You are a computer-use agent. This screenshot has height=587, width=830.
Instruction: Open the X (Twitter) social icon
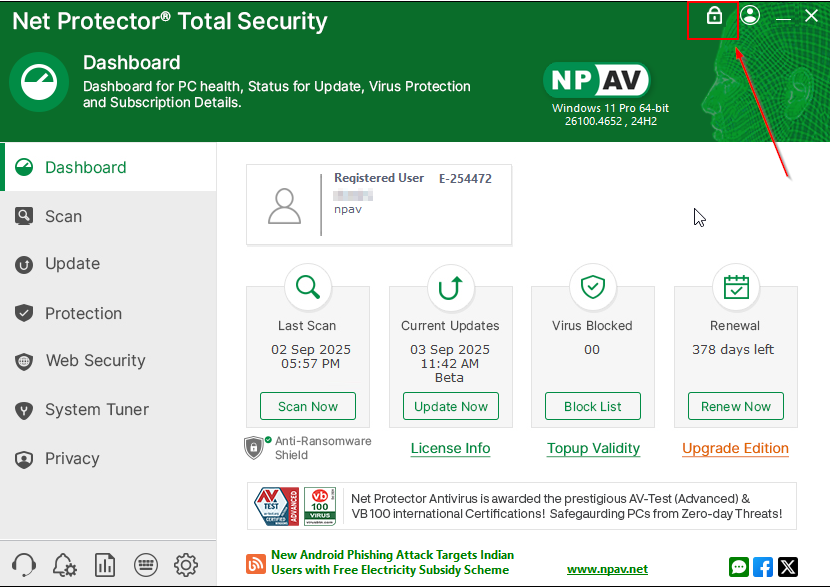click(x=788, y=567)
